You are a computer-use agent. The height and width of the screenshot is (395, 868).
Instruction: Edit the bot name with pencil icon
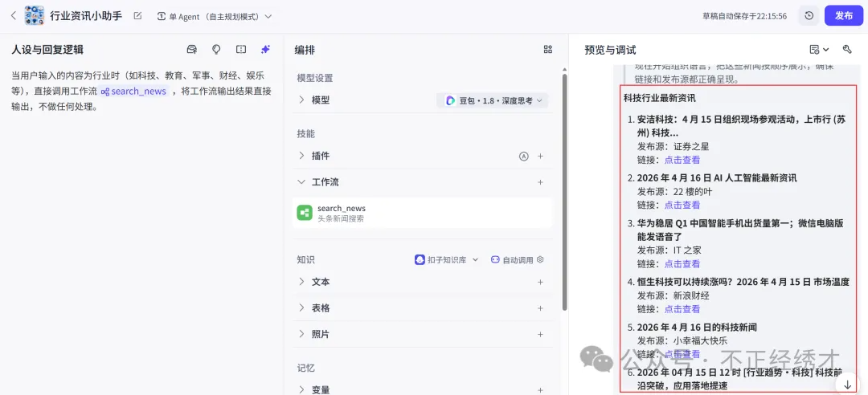tap(138, 16)
